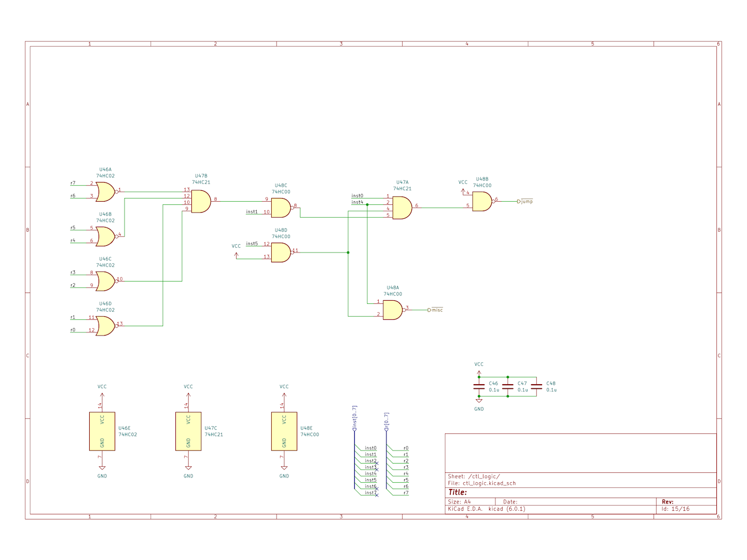Select the C48 capacitor symbol
Screen dimensions: 747x560
pos(536,387)
